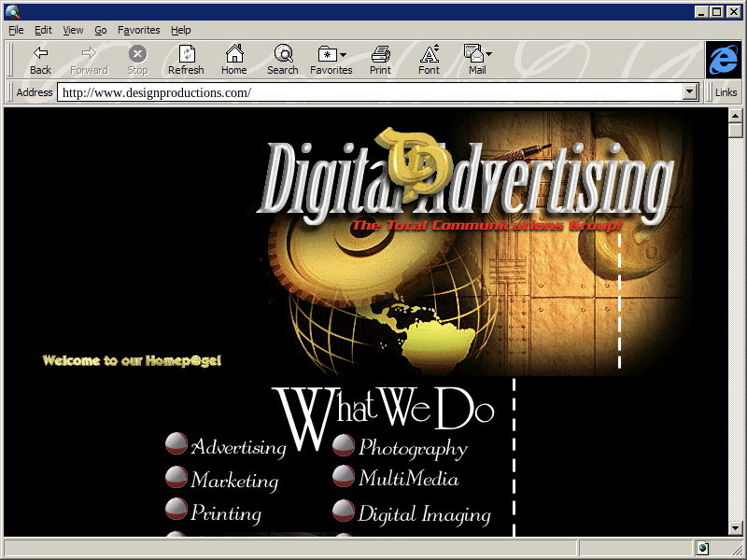Open the Go menu
Image resolution: width=747 pixels, height=560 pixels.
click(x=101, y=30)
